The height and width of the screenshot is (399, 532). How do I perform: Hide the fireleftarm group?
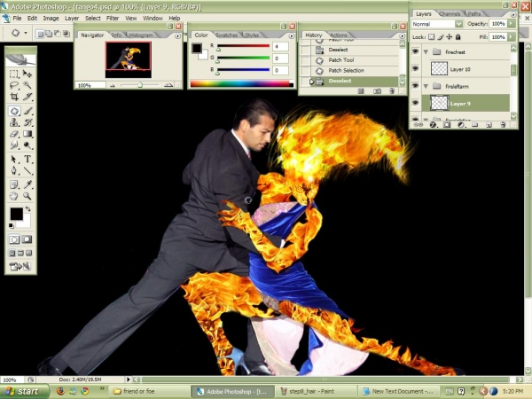(x=415, y=86)
